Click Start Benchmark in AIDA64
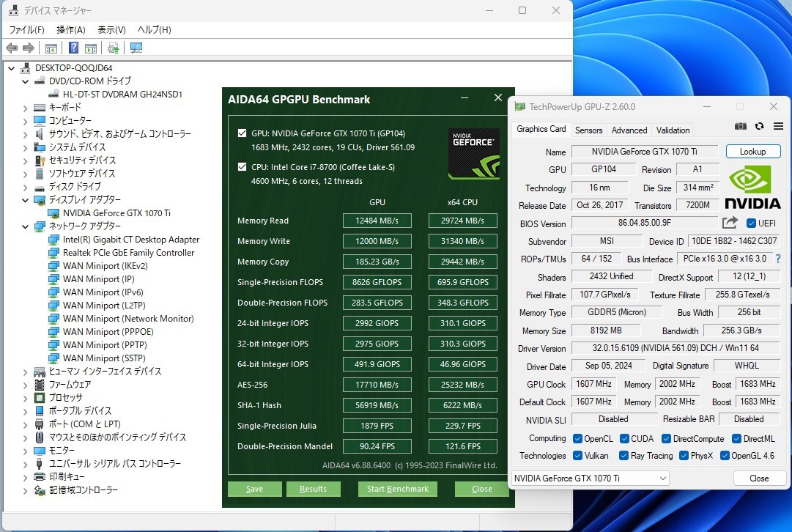Viewport: 792px width, 532px height. 398,489
